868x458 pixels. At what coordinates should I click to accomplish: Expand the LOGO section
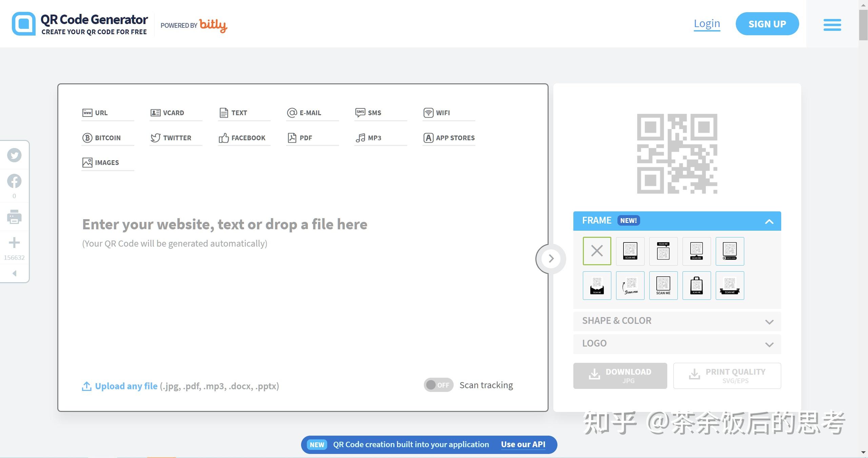[x=677, y=344]
